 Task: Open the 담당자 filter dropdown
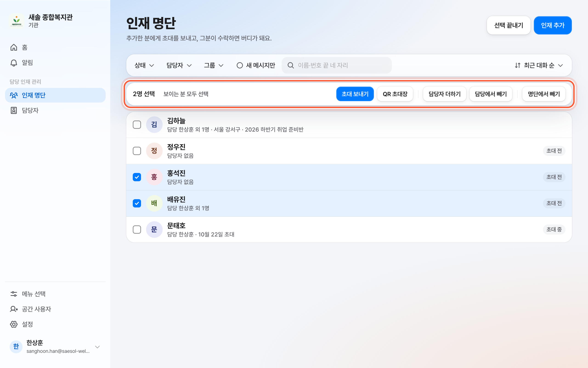click(x=179, y=65)
